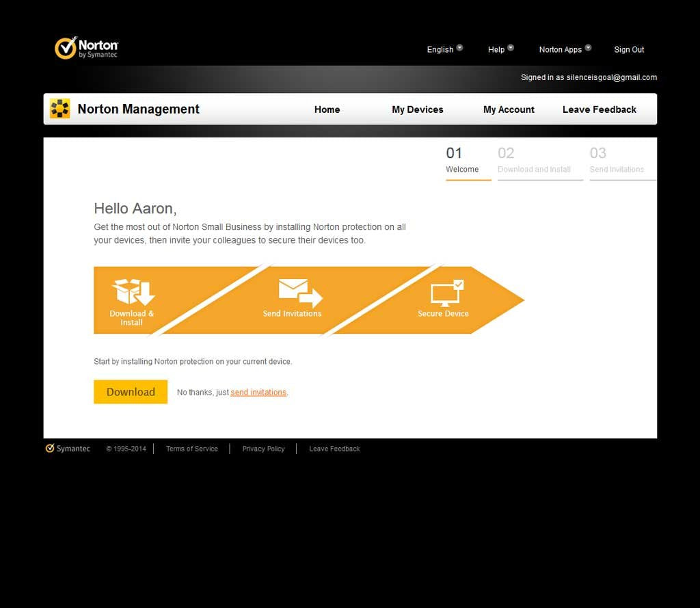Image resolution: width=700 pixels, height=608 pixels.
Task: Click the Download & Install box icon
Action: point(133,292)
